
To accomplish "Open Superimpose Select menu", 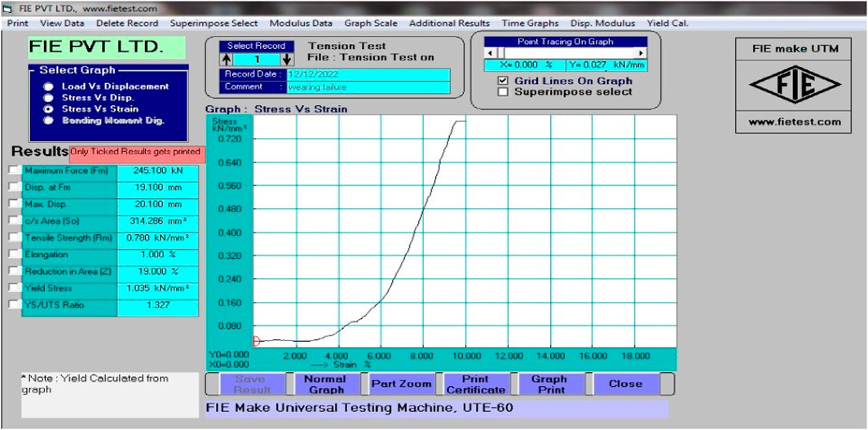I will (214, 24).
